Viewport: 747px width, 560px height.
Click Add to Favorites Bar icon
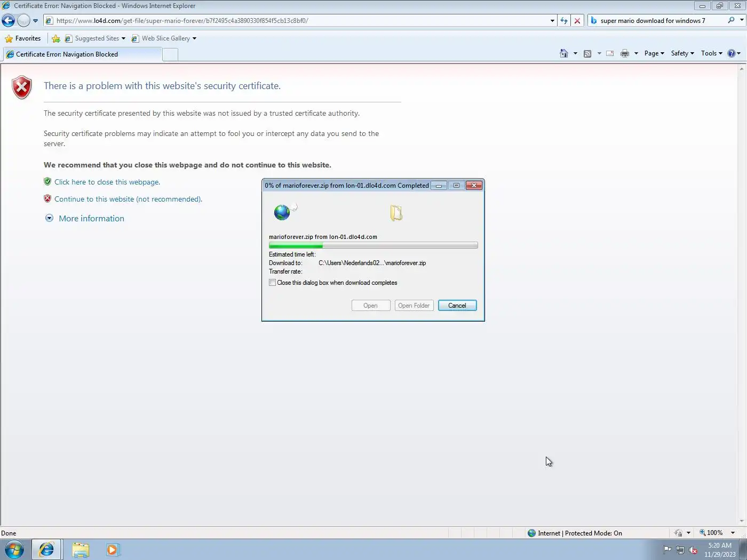[x=56, y=38]
